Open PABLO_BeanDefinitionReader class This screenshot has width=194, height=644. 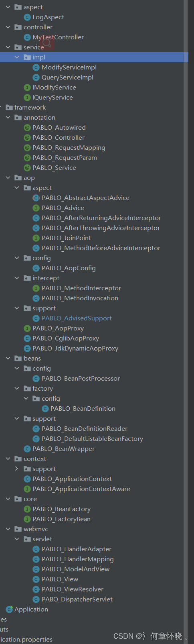pos(85,429)
